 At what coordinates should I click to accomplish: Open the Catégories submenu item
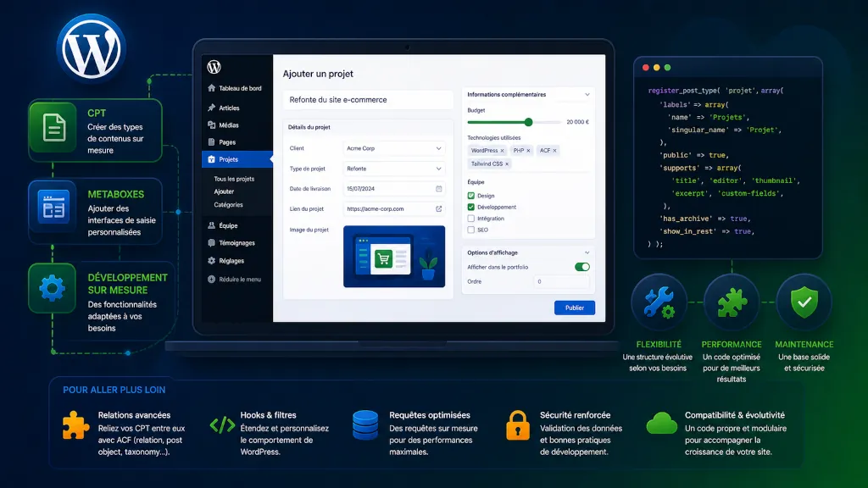228,205
